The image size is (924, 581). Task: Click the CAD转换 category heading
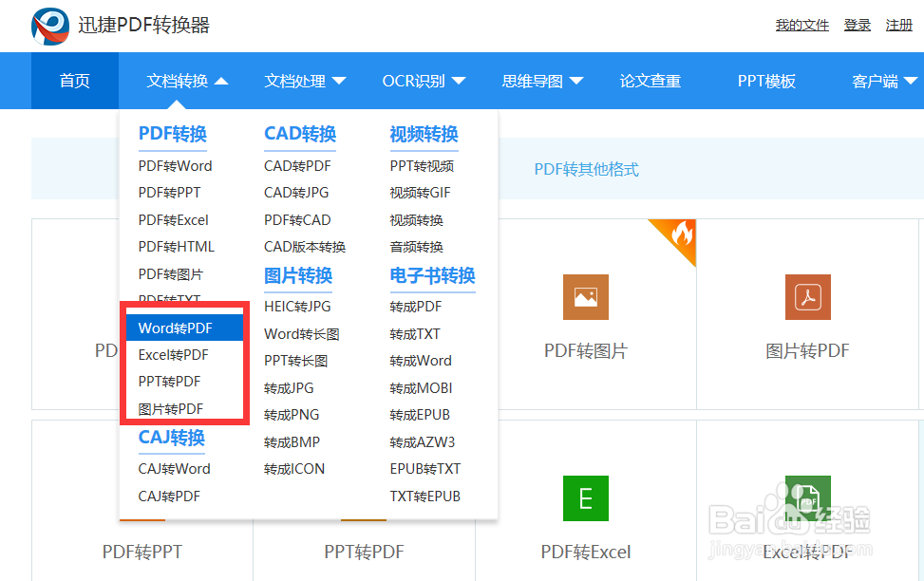[300, 135]
